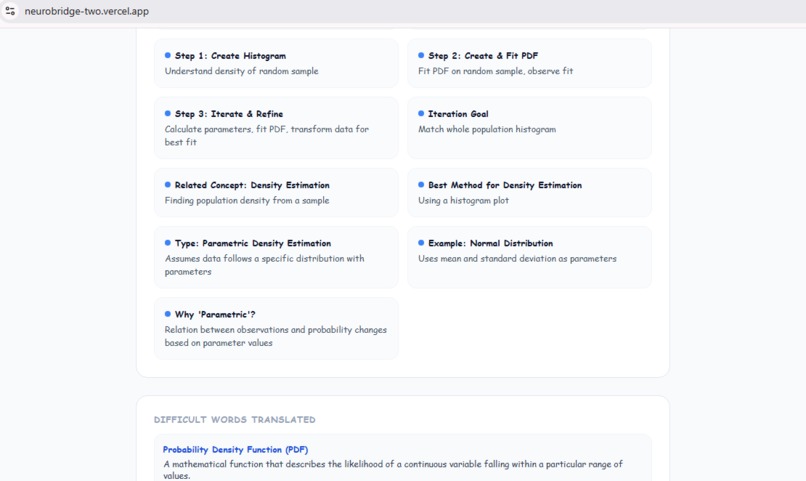Click blue bullet beside Example: Normal Distribution
The height and width of the screenshot is (481, 806).
tap(421, 243)
